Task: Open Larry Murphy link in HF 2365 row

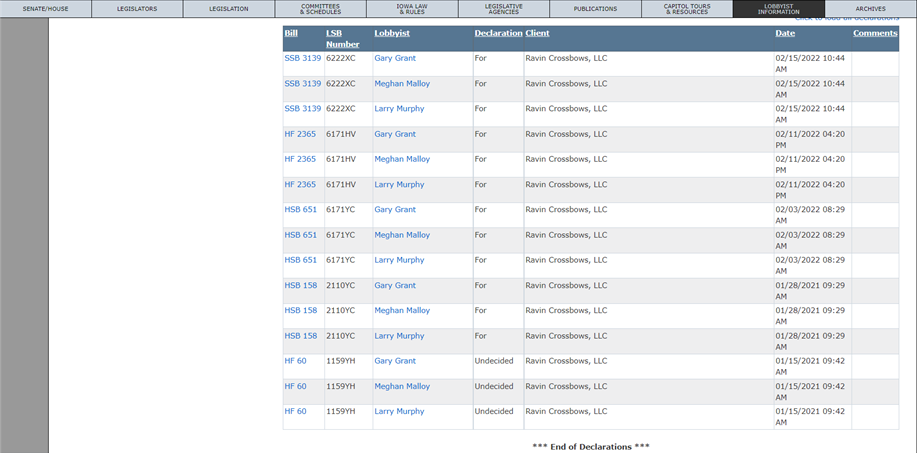Action: (x=399, y=185)
